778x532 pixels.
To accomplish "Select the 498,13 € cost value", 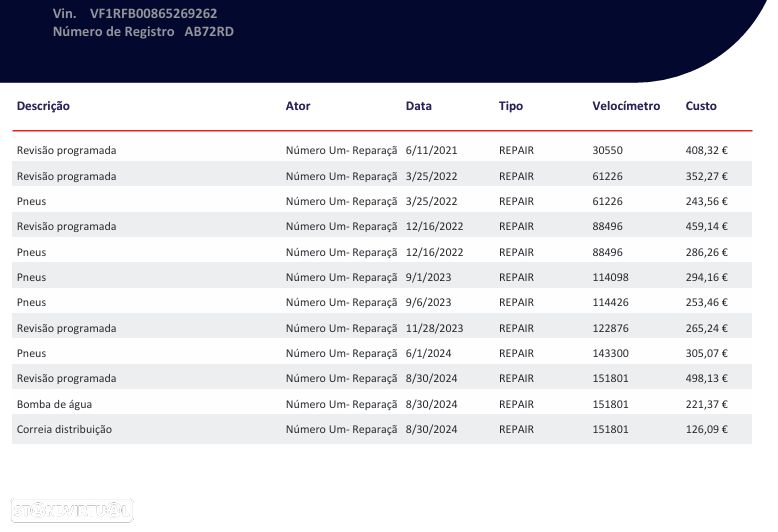I will click(x=706, y=379).
